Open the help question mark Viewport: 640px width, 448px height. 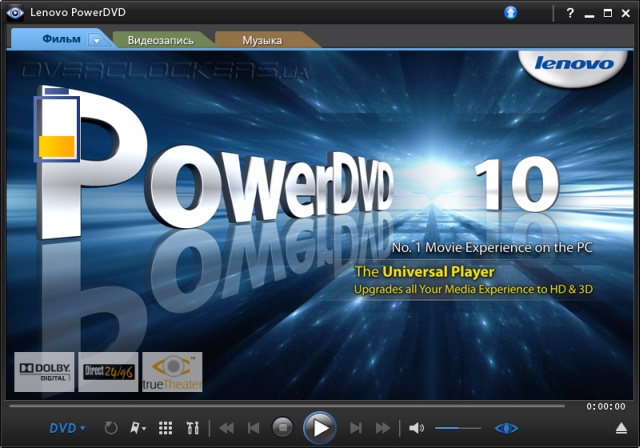[x=570, y=13]
